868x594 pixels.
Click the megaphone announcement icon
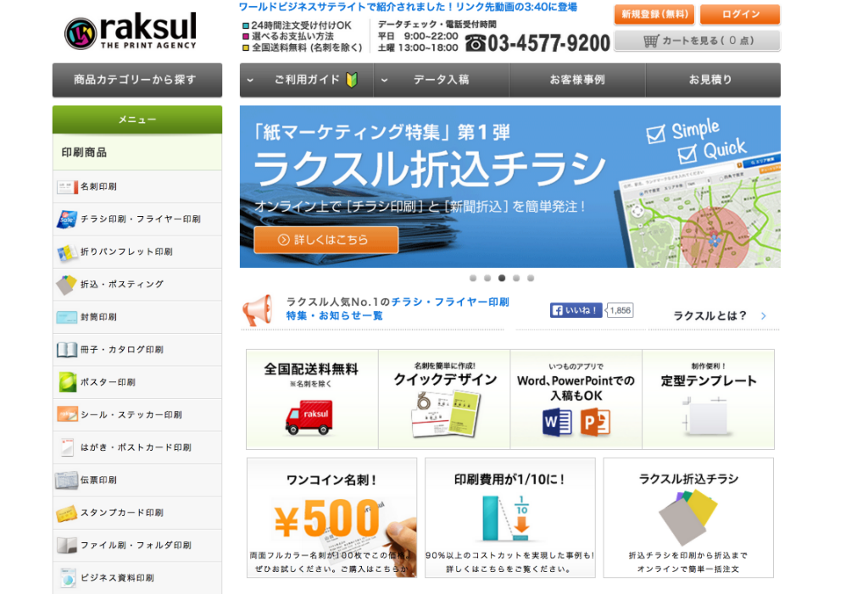[x=257, y=310]
